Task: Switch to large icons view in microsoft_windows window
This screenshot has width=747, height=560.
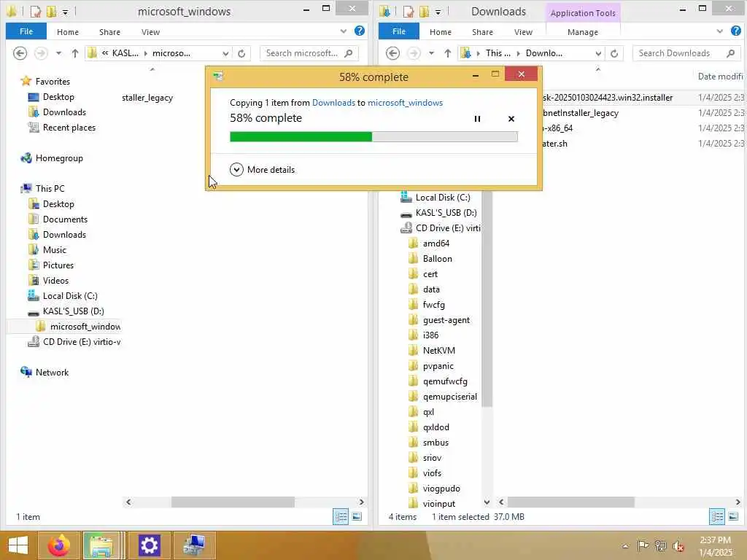Action: 357,517
